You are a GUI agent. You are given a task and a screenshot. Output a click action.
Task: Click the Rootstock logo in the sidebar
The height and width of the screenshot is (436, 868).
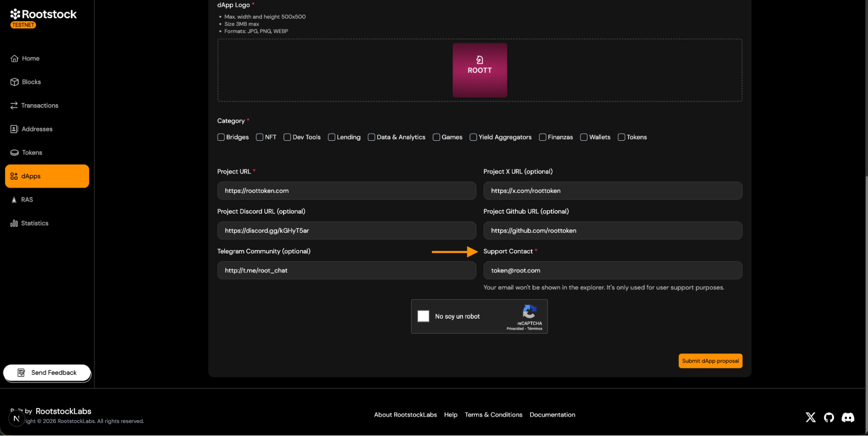click(43, 15)
